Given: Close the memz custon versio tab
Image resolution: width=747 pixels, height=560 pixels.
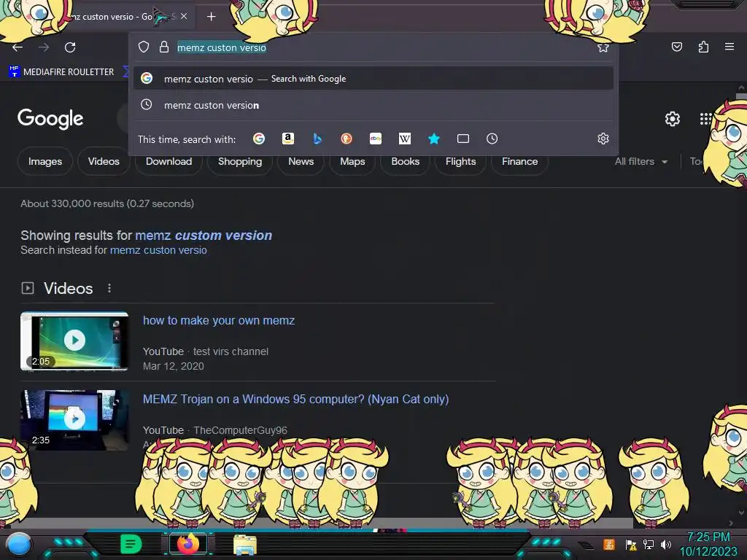Looking at the screenshot, I should (184, 16).
